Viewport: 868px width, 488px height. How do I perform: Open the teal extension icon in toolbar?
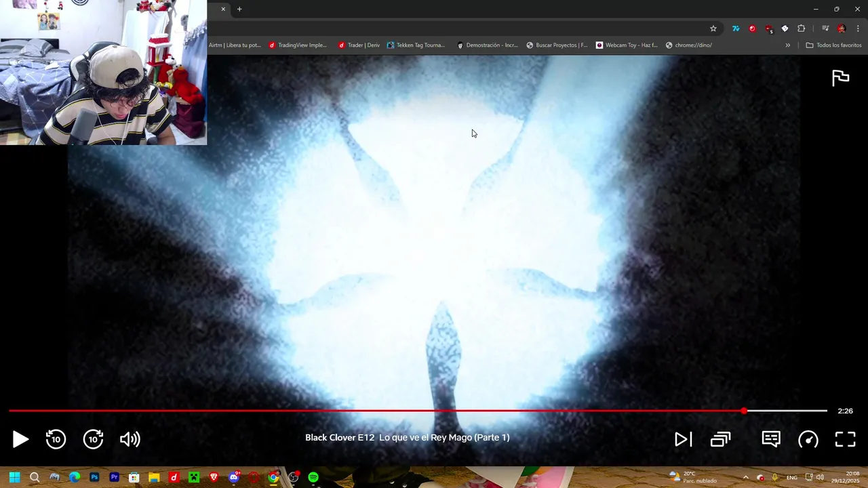coord(736,28)
